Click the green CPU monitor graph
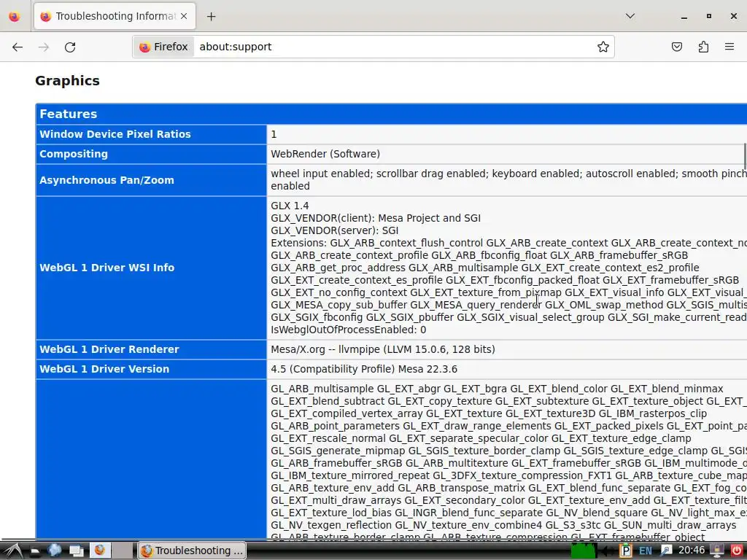The width and height of the screenshot is (747, 560). pyautogui.click(x=583, y=551)
